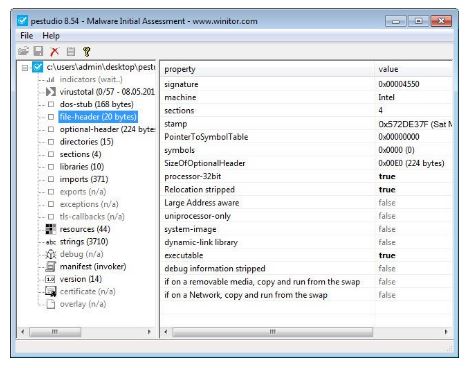Select the PointerToSymbolTable row
470x368 pixels.
click(307, 137)
